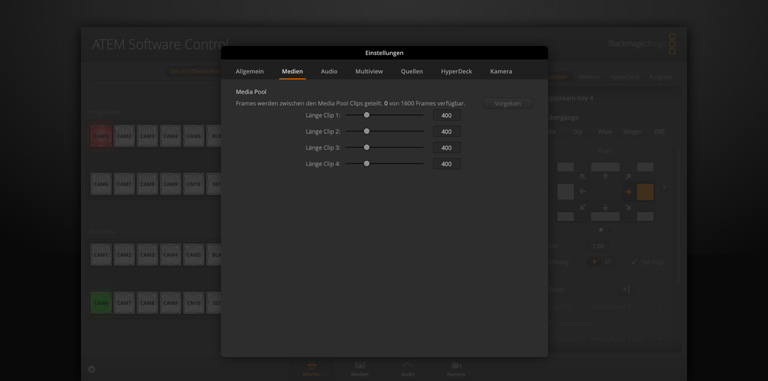Open HyperDeck tab in the right panel
This screenshot has width=768, height=381.
pos(624,77)
